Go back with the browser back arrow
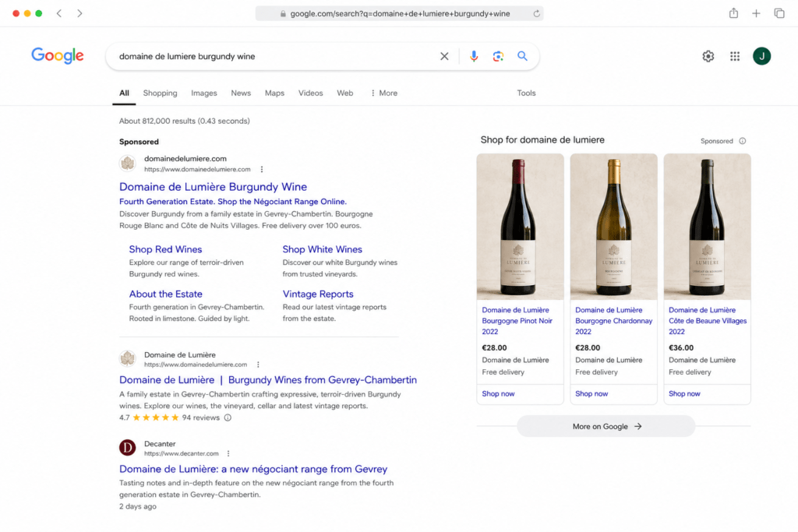Viewport: 798px width, 532px height. click(59, 13)
